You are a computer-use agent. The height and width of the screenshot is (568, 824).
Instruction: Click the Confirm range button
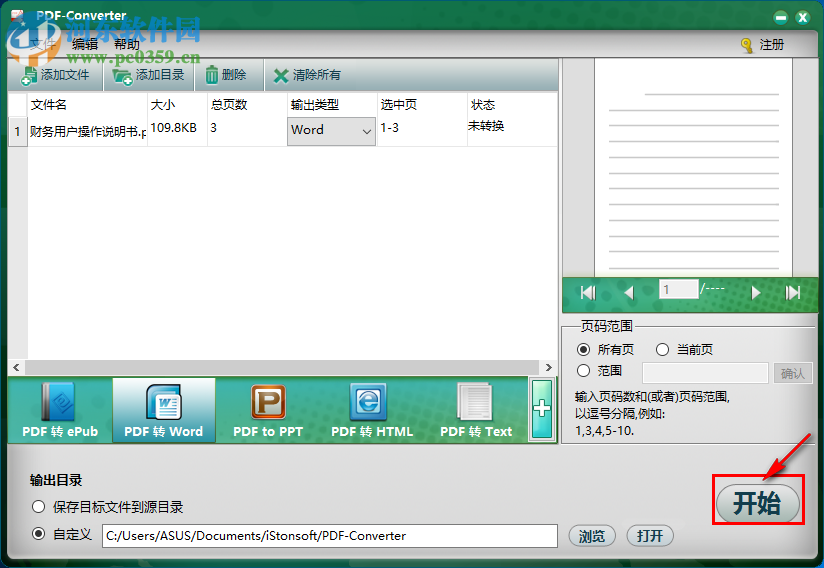(792, 373)
